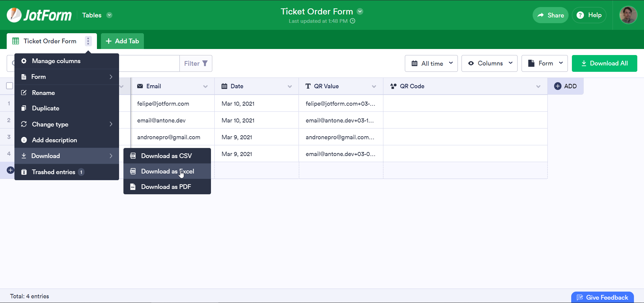The image size is (644, 303).
Task: Expand the All time date dropdown
Action: pyautogui.click(x=431, y=63)
